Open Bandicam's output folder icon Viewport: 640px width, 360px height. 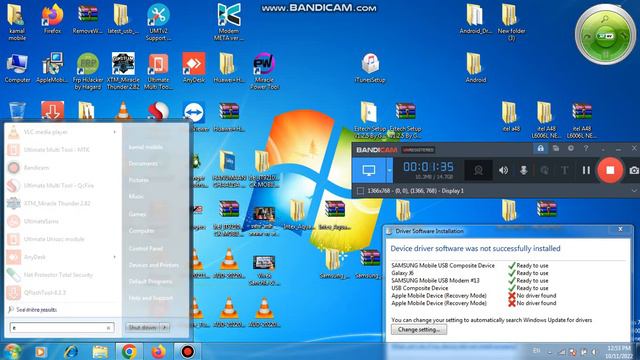pyautogui.click(x=556, y=149)
